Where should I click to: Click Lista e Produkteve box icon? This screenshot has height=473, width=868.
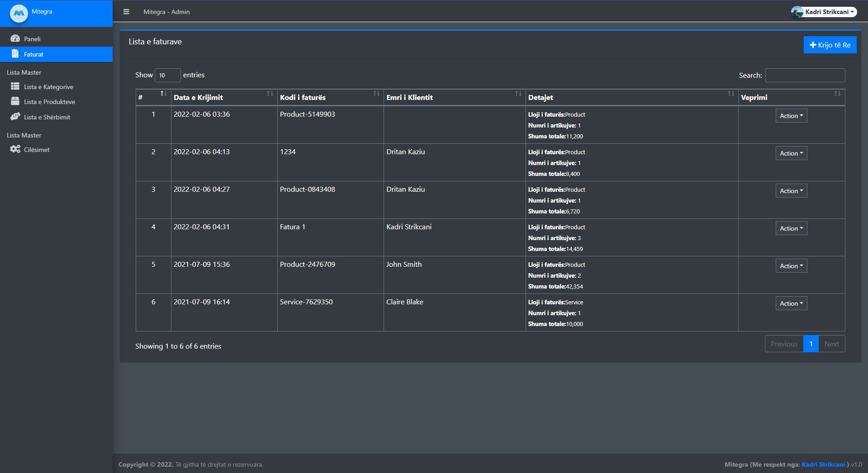pos(15,101)
